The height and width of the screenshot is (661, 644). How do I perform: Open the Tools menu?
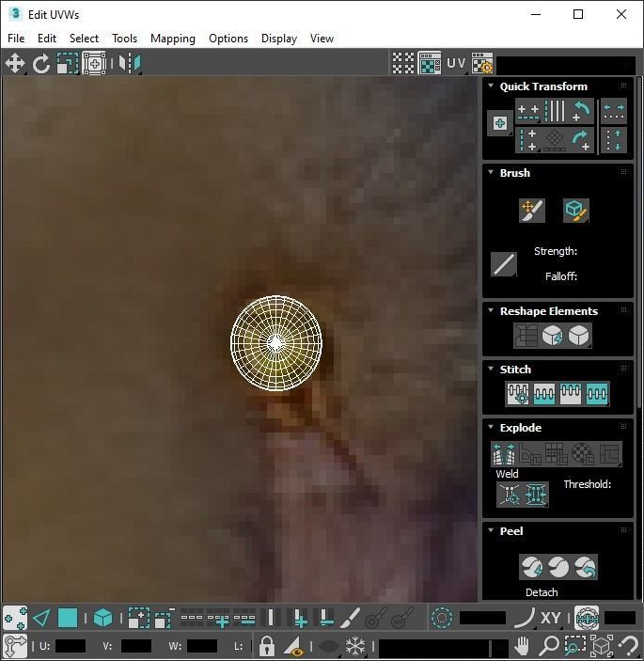pos(124,39)
